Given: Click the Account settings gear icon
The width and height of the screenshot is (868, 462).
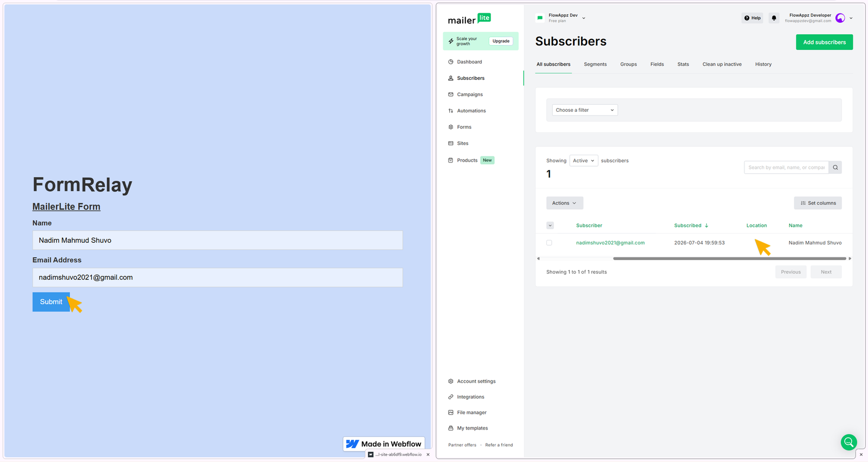Looking at the screenshot, I should coord(451,381).
